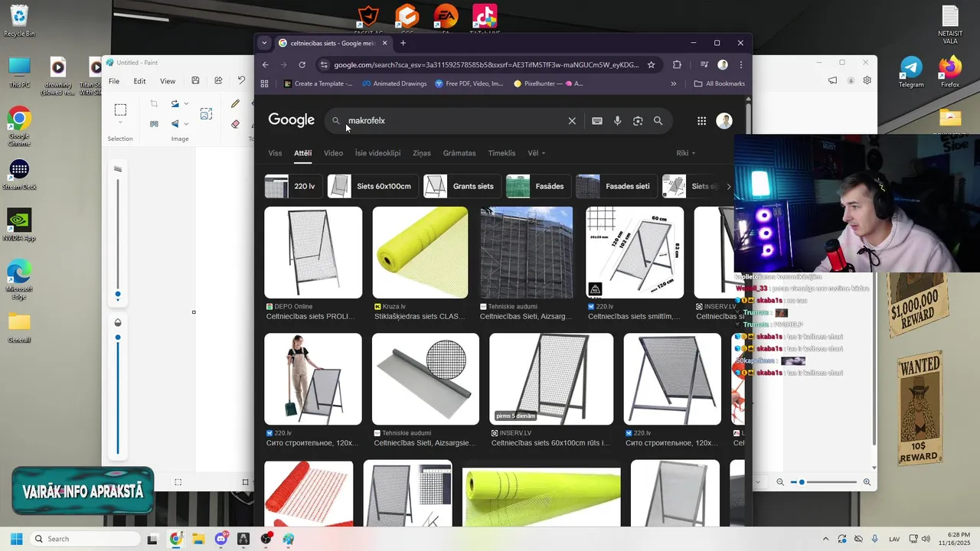Expand the Paint rotate options dropdown

(186, 103)
